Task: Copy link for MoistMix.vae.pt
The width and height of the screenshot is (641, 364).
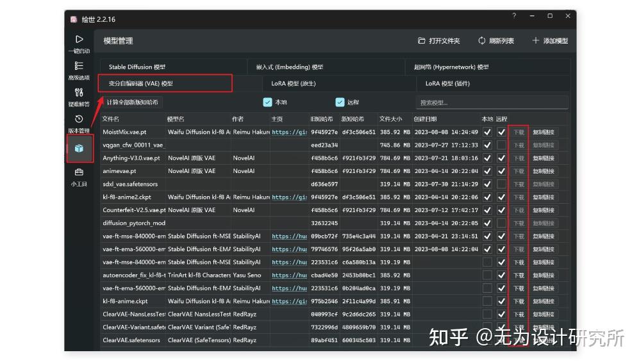Action: coord(544,132)
